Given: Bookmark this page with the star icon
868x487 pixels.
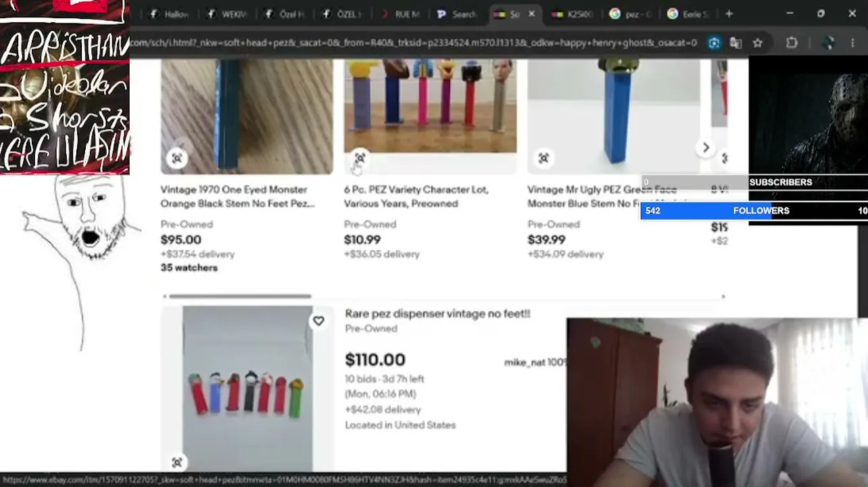Looking at the screenshot, I should (758, 43).
